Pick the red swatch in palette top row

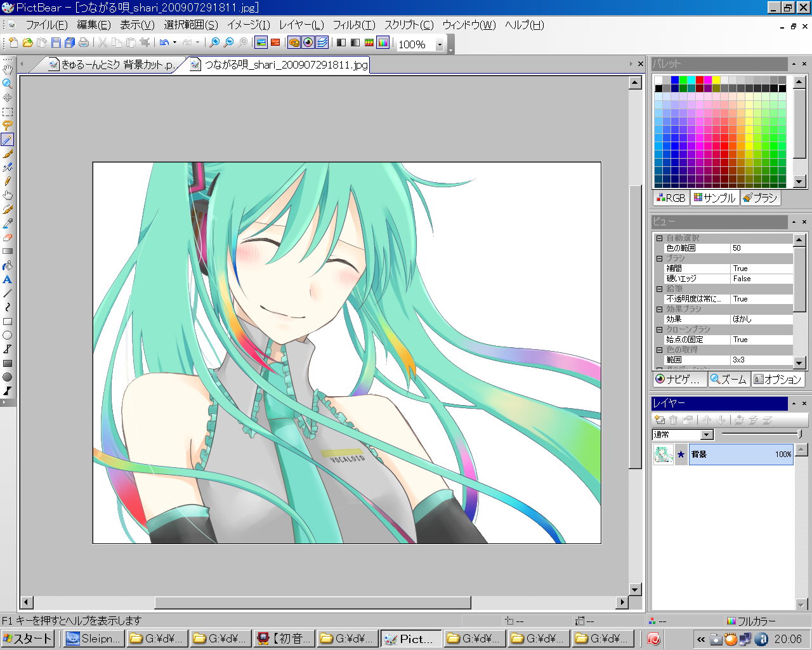(700, 80)
